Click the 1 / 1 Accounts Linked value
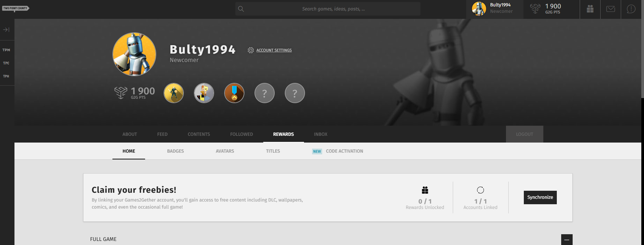The height and width of the screenshot is (245, 644). click(480, 201)
